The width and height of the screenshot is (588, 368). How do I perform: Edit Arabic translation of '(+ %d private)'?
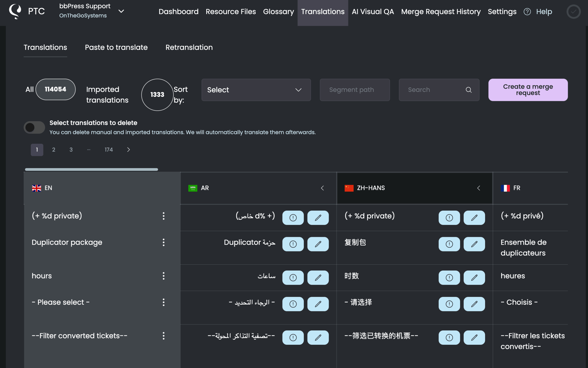click(x=318, y=218)
